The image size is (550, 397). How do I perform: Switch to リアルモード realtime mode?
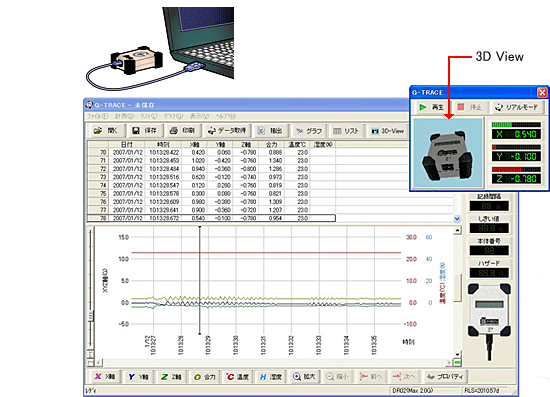[x=517, y=107]
